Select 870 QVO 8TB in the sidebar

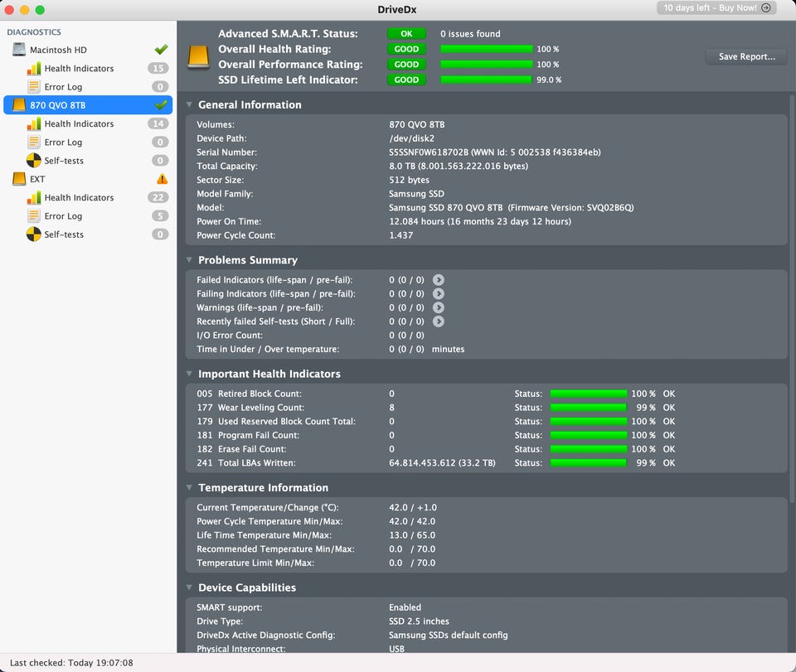click(88, 105)
